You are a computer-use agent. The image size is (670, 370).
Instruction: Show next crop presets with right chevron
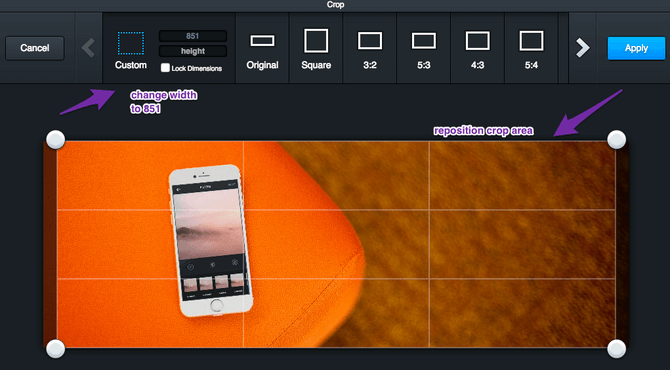click(x=582, y=47)
